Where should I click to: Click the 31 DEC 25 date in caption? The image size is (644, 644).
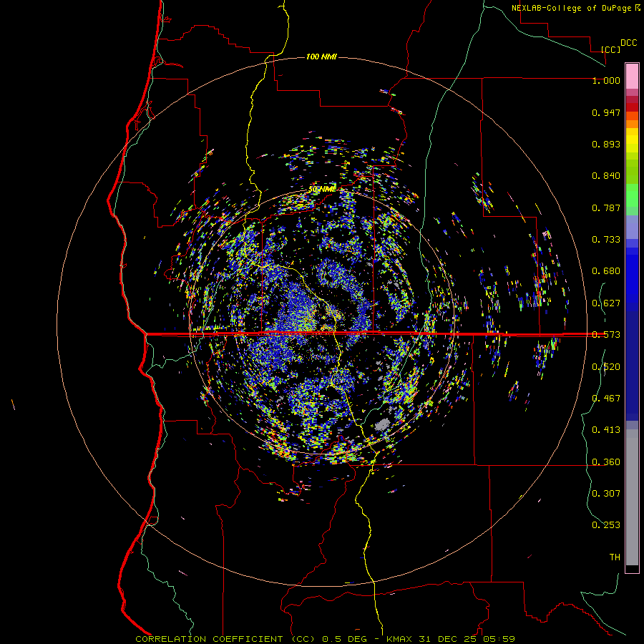tap(448, 639)
